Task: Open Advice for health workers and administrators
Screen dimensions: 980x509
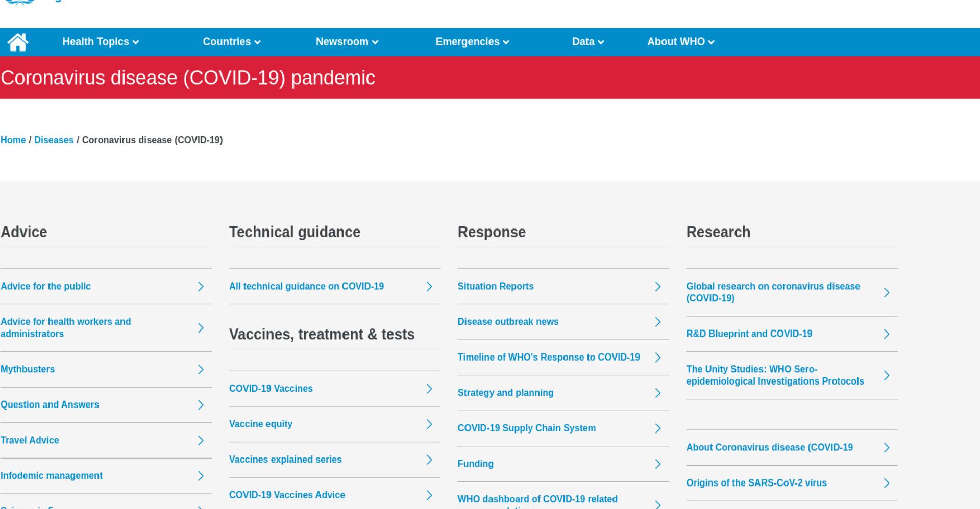Action: (66, 328)
